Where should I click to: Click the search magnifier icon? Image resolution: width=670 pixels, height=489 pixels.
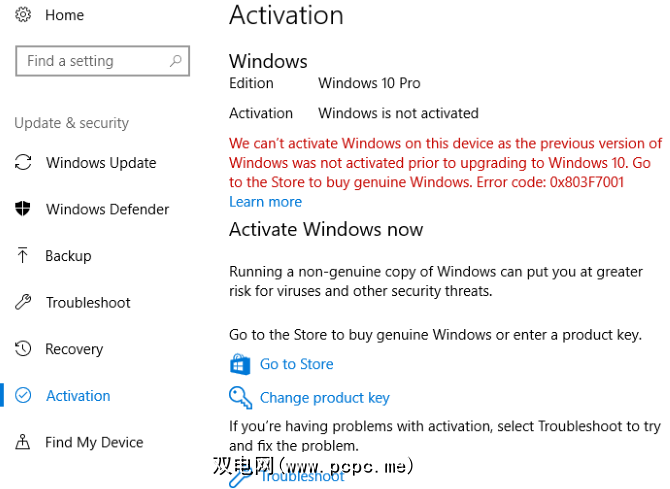[176, 61]
